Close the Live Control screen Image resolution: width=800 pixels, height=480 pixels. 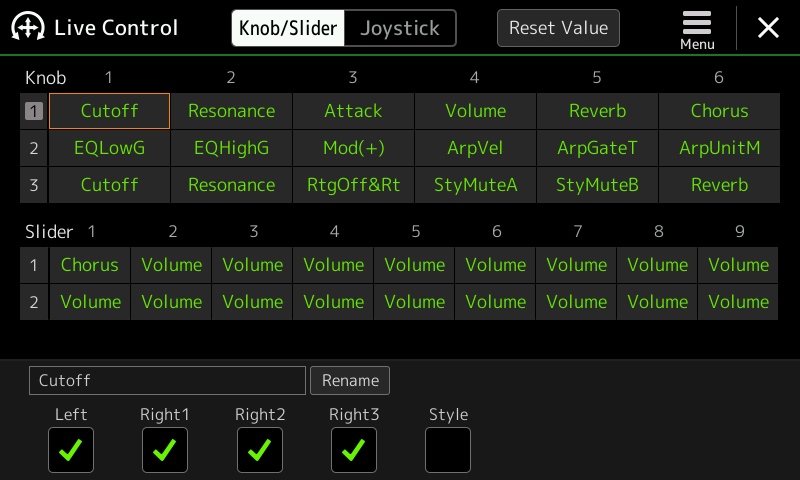768,28
